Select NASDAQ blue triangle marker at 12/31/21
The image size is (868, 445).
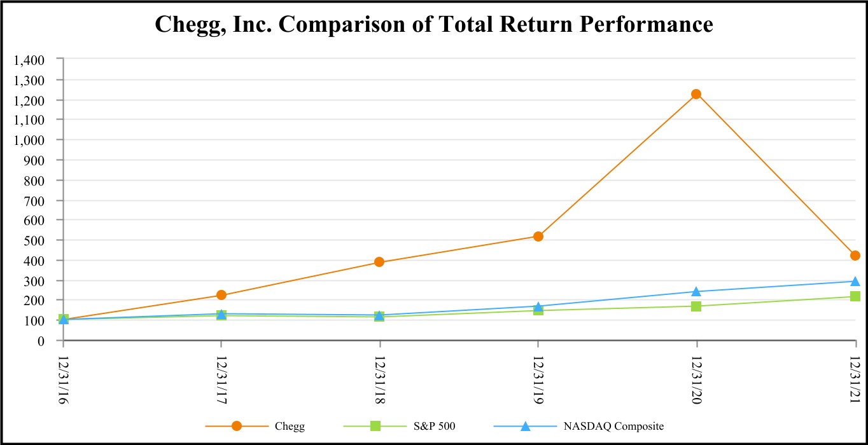855,281
